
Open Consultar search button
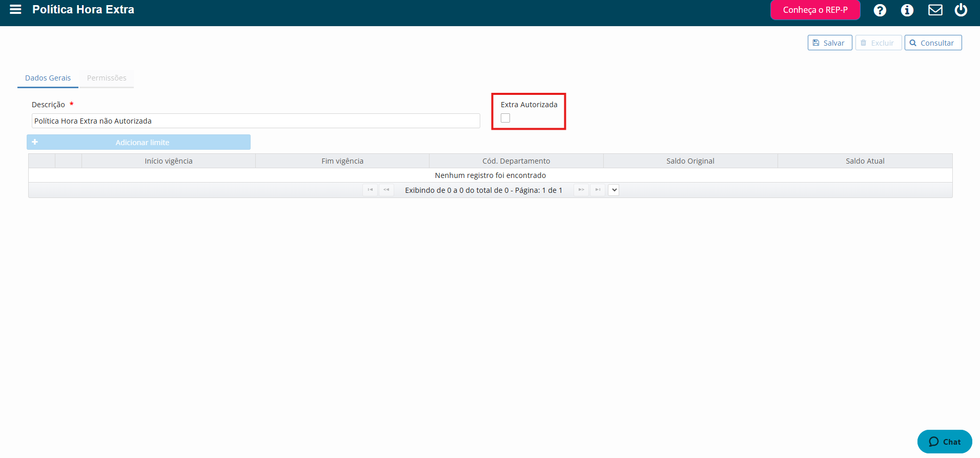click(x=933, y=43)
